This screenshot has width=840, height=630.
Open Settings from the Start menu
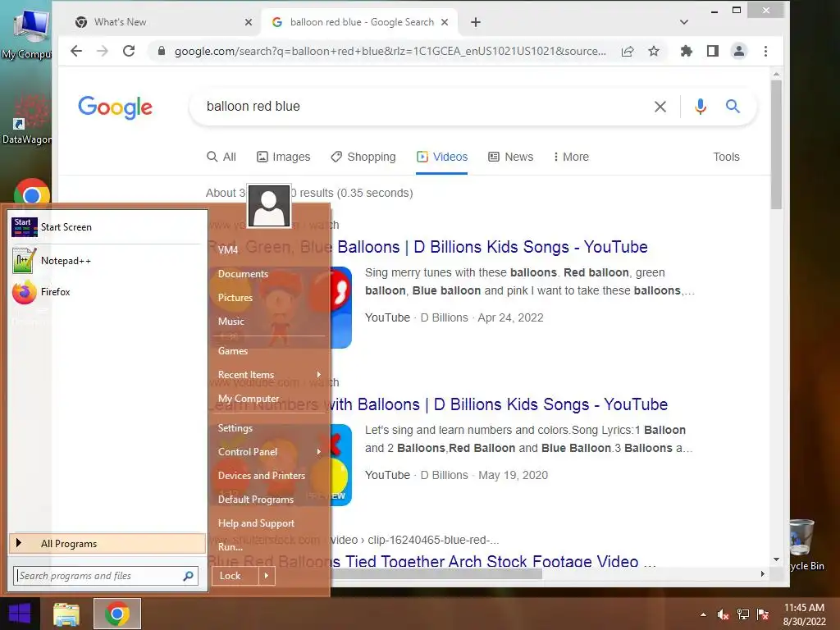point(235,428)
